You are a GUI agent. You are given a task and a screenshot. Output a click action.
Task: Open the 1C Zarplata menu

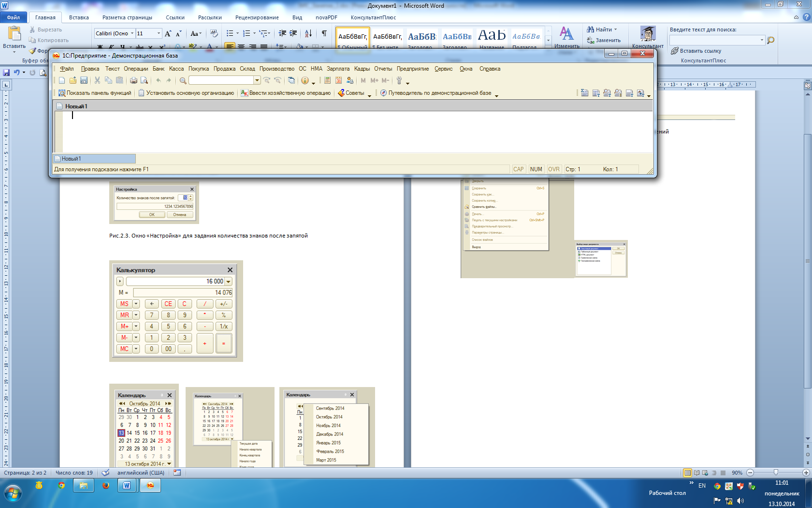(x=338, y=69)
